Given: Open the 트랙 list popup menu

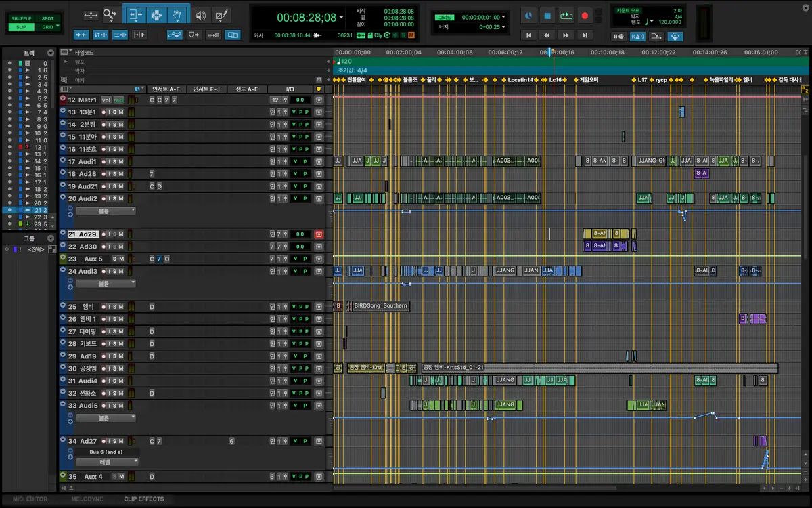Looking at the screenshot, I should [x=51, y=53].
